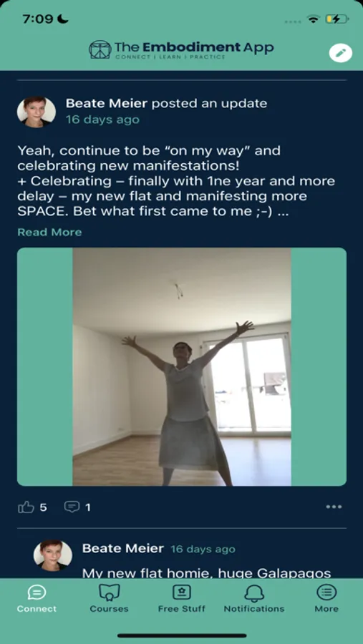This screenshot has width=363, height=644.
Task: Open post options three-dot menu
Action: 334,507
